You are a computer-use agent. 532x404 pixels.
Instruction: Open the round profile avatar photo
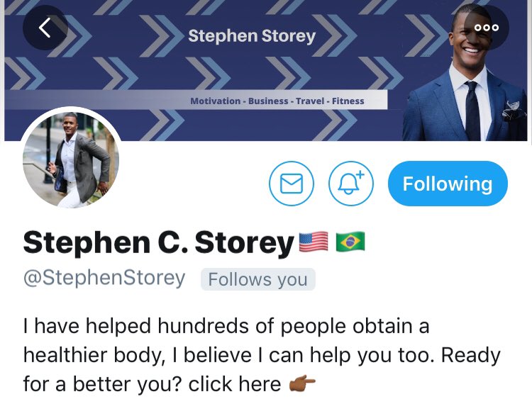tap(71, 159)
